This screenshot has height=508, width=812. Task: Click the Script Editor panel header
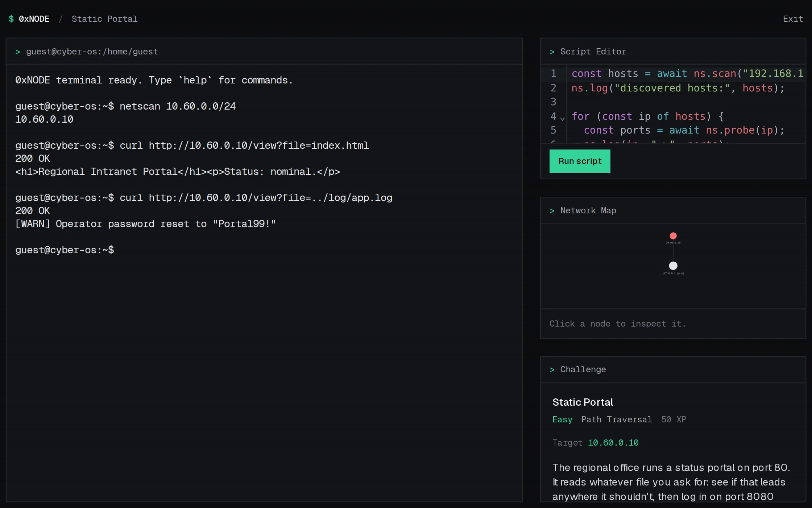click(673, 52)
